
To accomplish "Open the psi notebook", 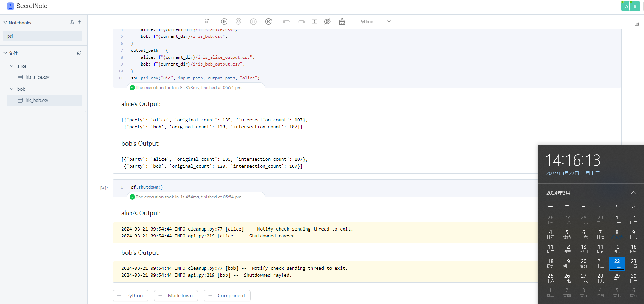I will [x=42, y=36].
